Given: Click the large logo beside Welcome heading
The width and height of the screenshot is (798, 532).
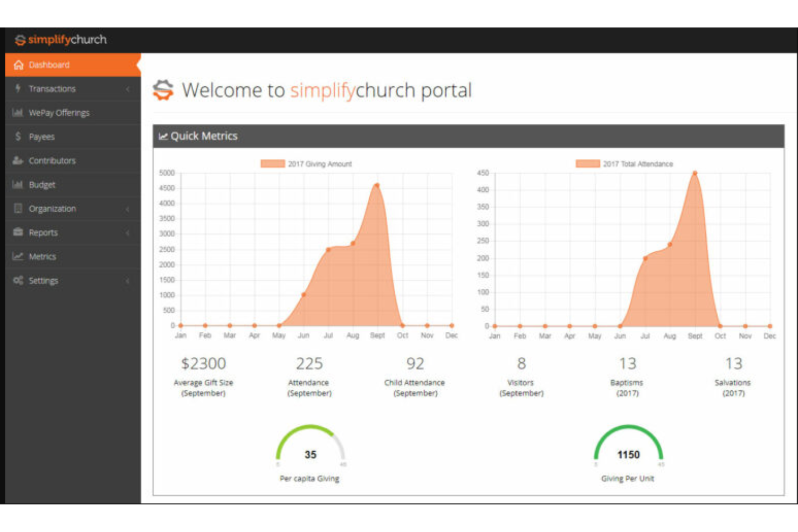Looking at the screenshot, I should (x=163, y=90).
